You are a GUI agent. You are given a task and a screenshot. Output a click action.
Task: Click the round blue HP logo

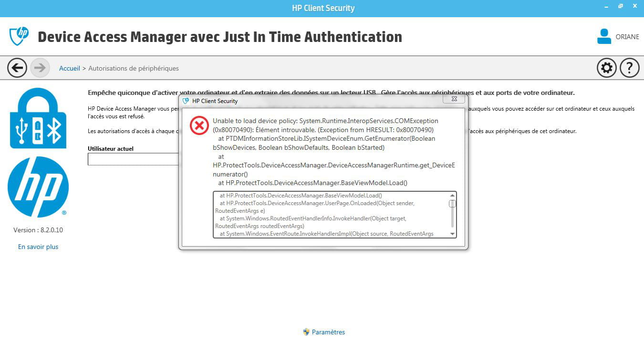[38, 187]
